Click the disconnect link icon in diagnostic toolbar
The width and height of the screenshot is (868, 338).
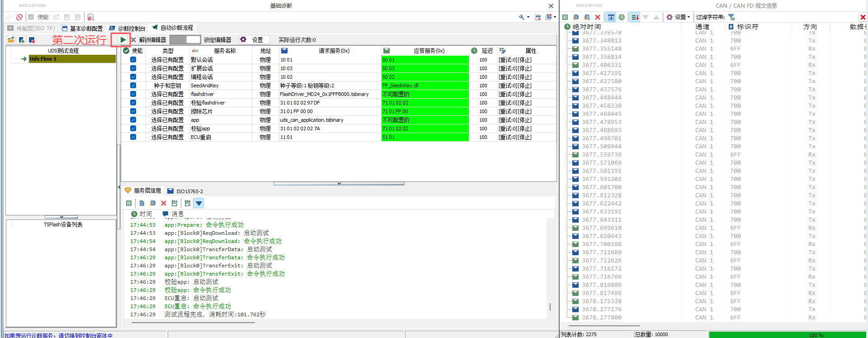19,17
